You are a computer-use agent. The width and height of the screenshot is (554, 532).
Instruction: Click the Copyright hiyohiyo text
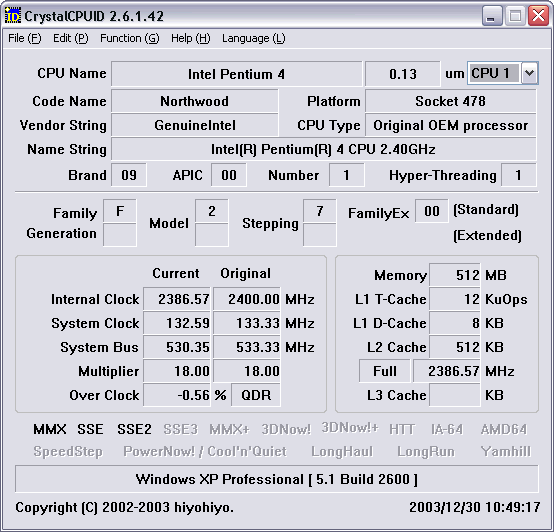click(124, 508)
